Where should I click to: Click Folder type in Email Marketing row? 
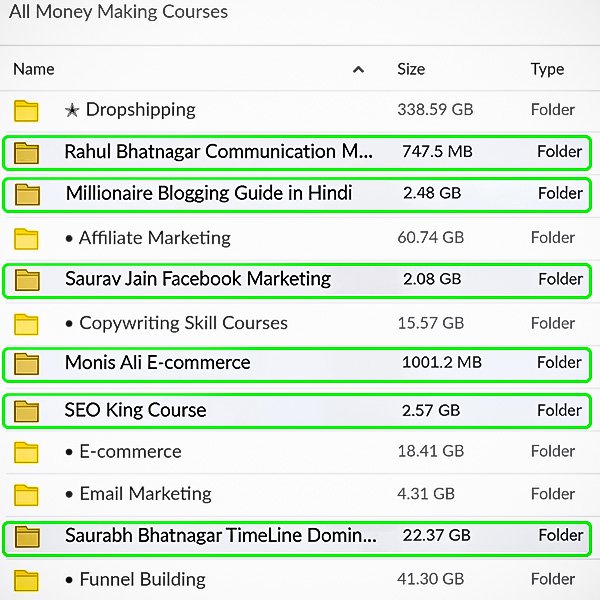tap(553, 494)
